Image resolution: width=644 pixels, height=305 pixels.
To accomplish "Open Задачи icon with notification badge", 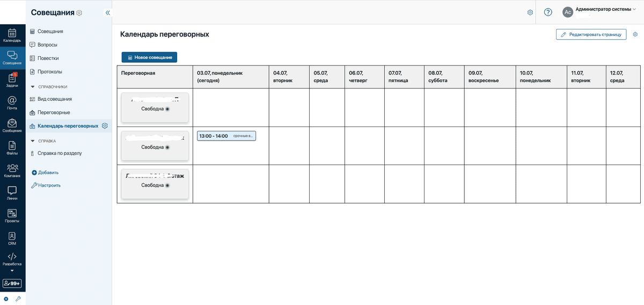I will click(12, 80).
